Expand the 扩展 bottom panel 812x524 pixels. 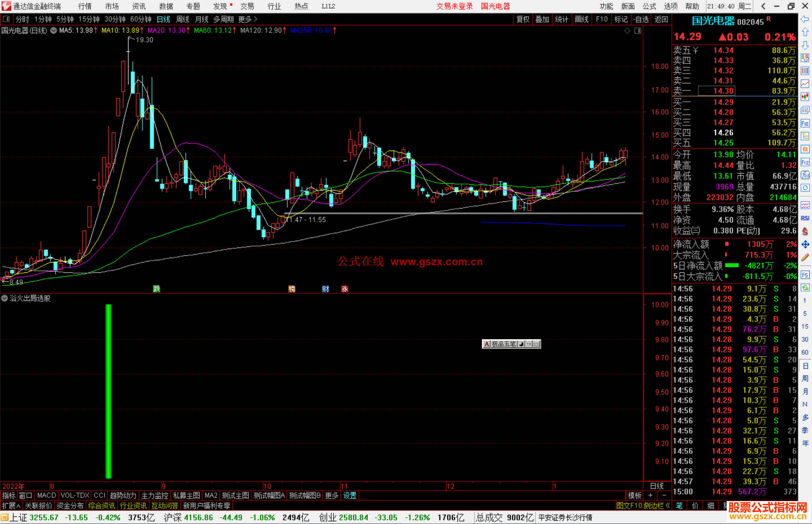coord(11,506)
